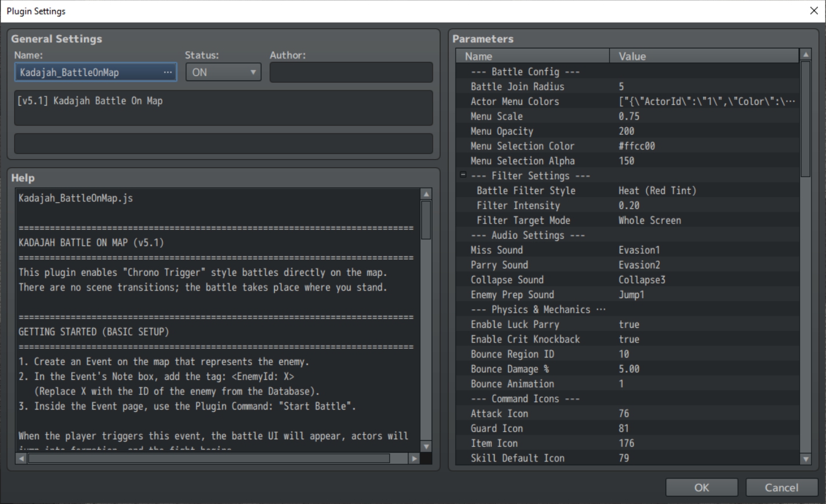This screenshot has height=504, width=826.
Task: Click the Cancel button
Action: 782,488
